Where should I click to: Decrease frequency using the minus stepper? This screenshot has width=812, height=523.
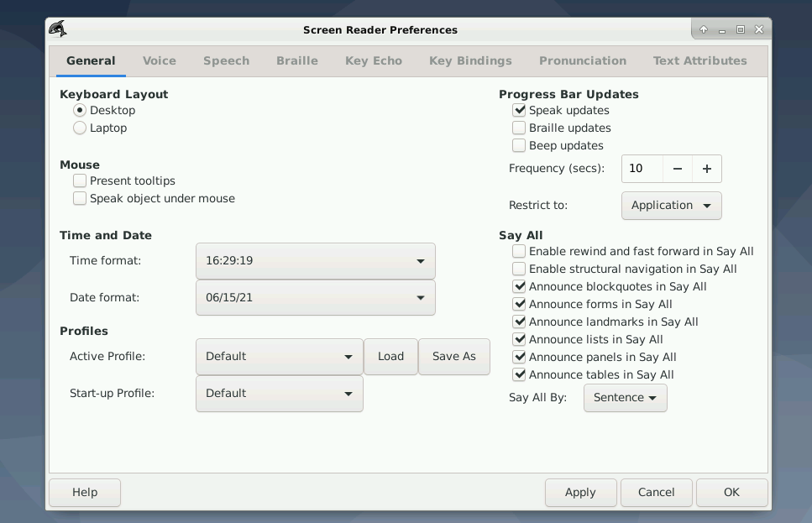tap(677, 168)
